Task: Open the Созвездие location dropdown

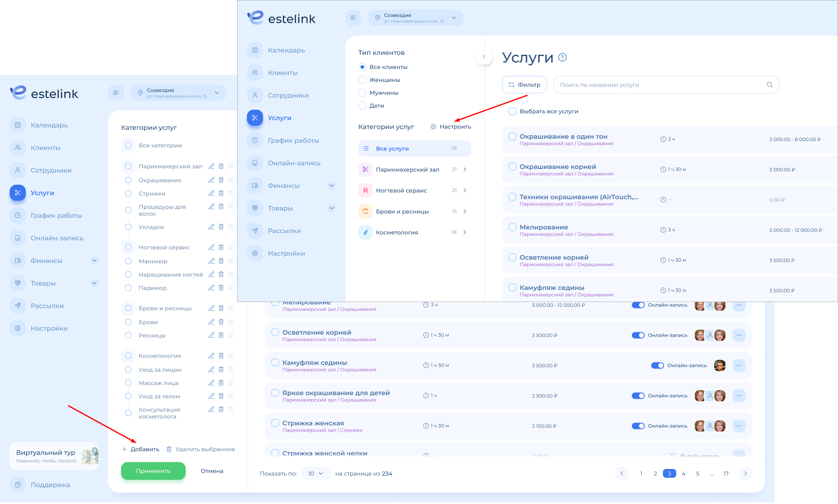Action: click(x=415, y=18)
